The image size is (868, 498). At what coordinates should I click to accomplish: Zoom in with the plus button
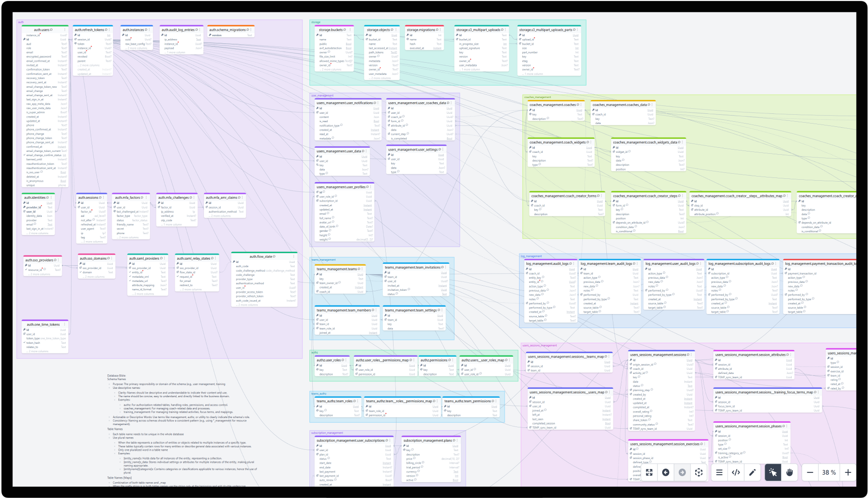pos(848,472)
